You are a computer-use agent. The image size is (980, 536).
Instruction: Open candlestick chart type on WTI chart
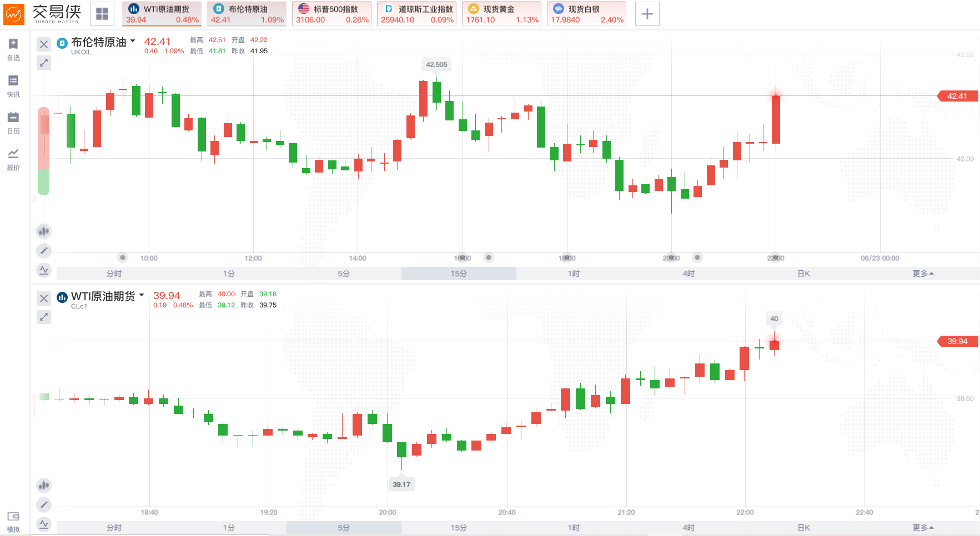44,486
